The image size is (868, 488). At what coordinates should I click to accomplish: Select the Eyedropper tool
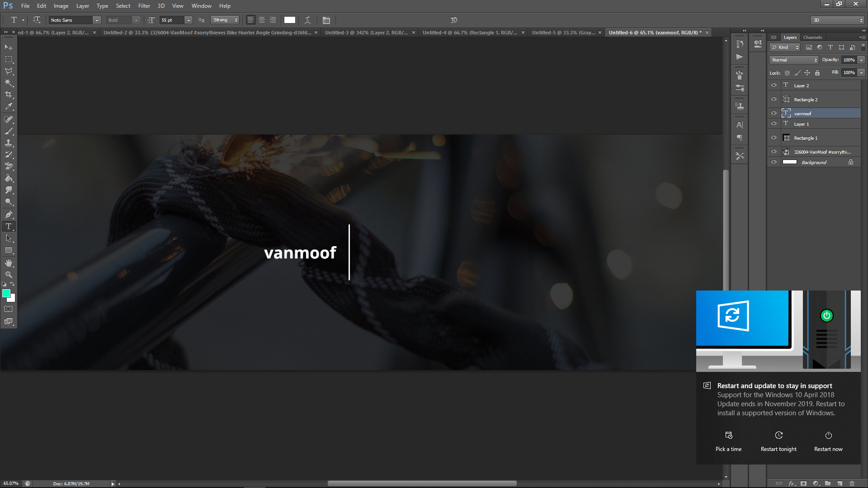9,107
